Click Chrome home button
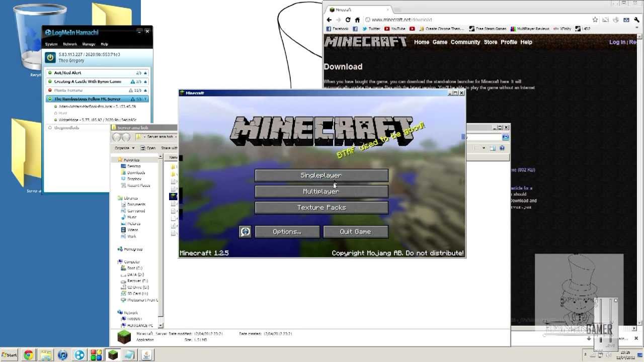 click(357, 20)
